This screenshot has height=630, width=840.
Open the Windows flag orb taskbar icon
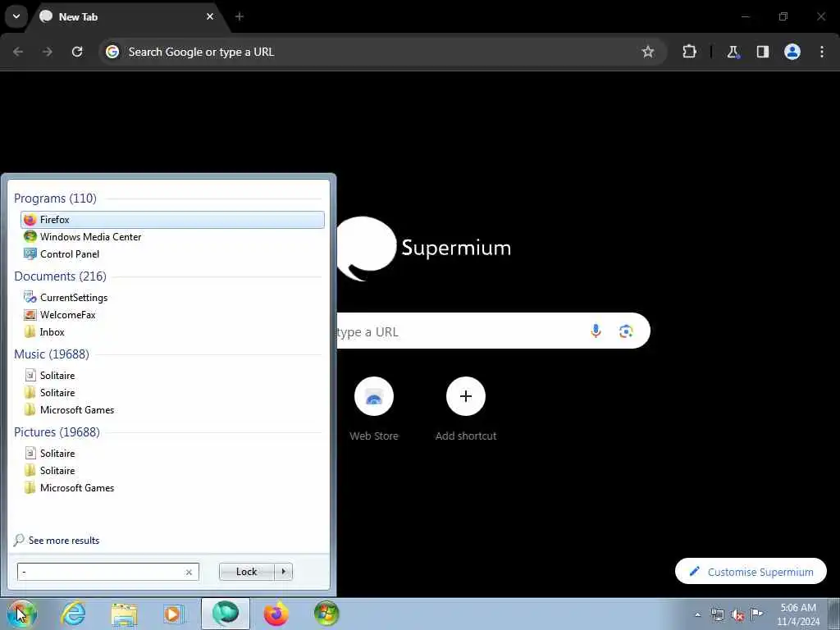326,614
